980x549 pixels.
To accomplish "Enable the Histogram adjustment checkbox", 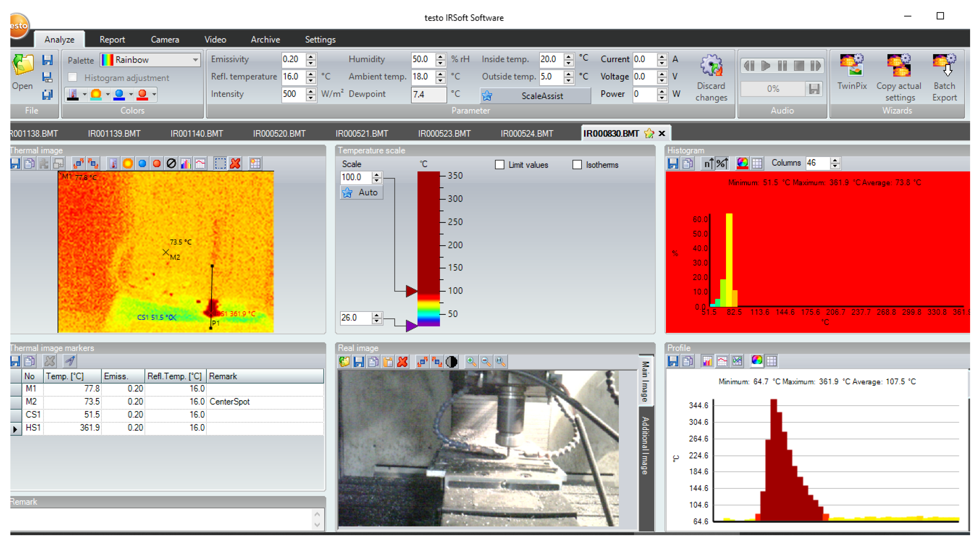I will pyautogui.click(x=73, y=78).
